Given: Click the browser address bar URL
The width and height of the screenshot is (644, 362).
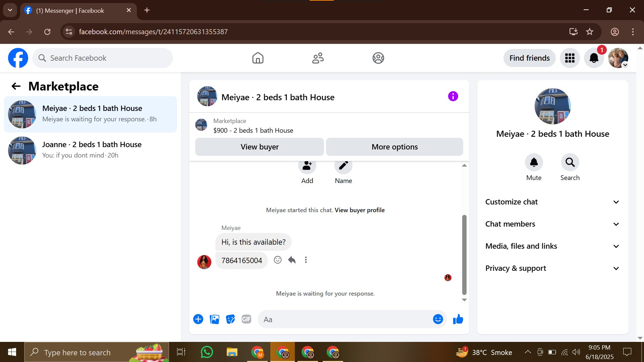Looking at the screenshot, I should (153, 32).
